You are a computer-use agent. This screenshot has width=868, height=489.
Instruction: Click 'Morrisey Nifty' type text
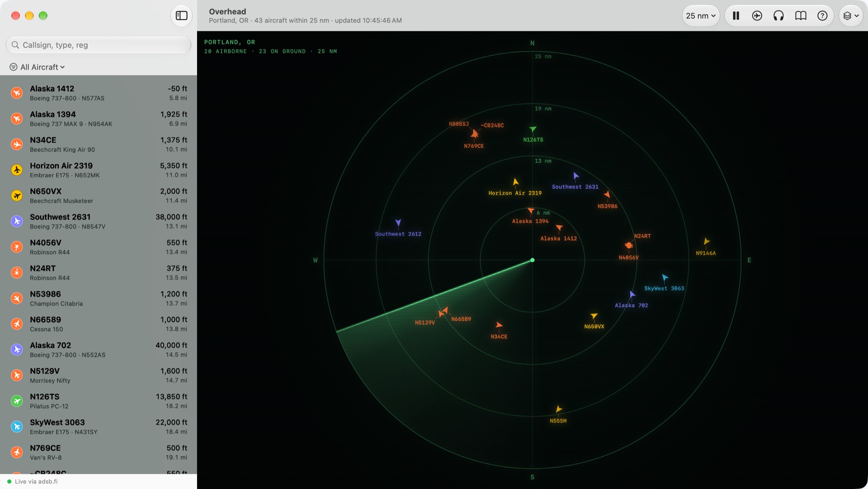pyautogui.click(x=50, y=380)
